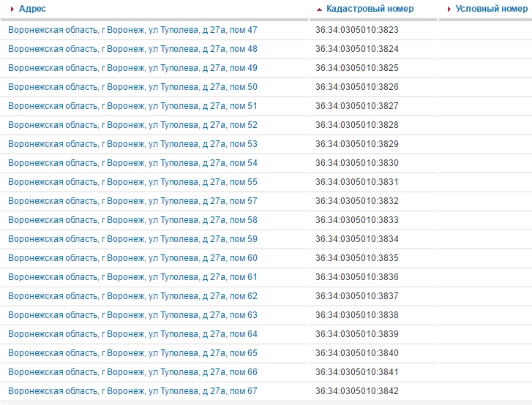Select cadastral number 36:34:0305010:3831
Image resolution: width=532 pixels, height=405 pixels.
click(357, 181)
